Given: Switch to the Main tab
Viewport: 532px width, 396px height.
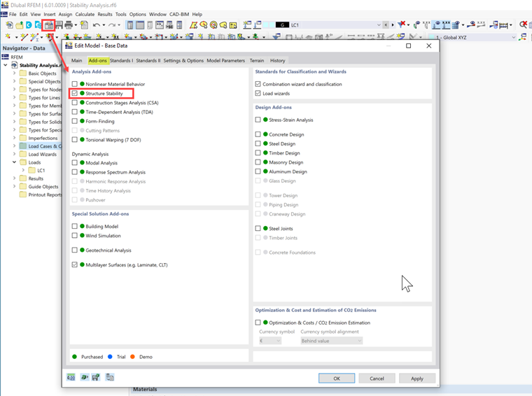Looking at the screenshot, I should tap(77, 60).
